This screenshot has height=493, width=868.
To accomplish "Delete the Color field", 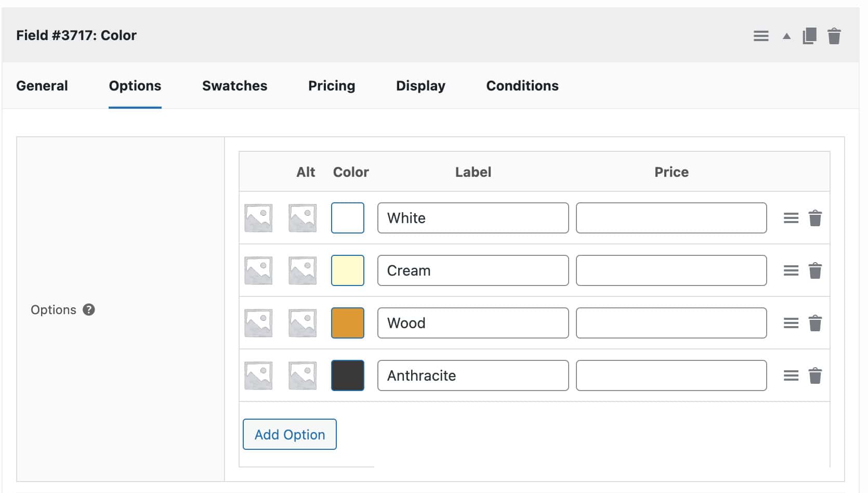I will (834, 36).
